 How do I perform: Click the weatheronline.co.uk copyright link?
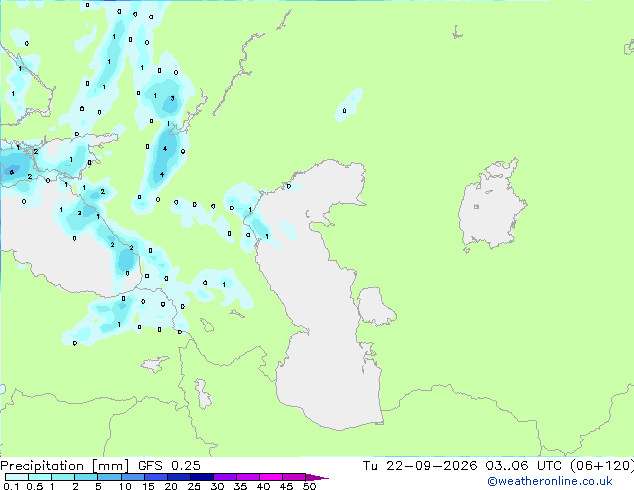[x=549, y=481]
